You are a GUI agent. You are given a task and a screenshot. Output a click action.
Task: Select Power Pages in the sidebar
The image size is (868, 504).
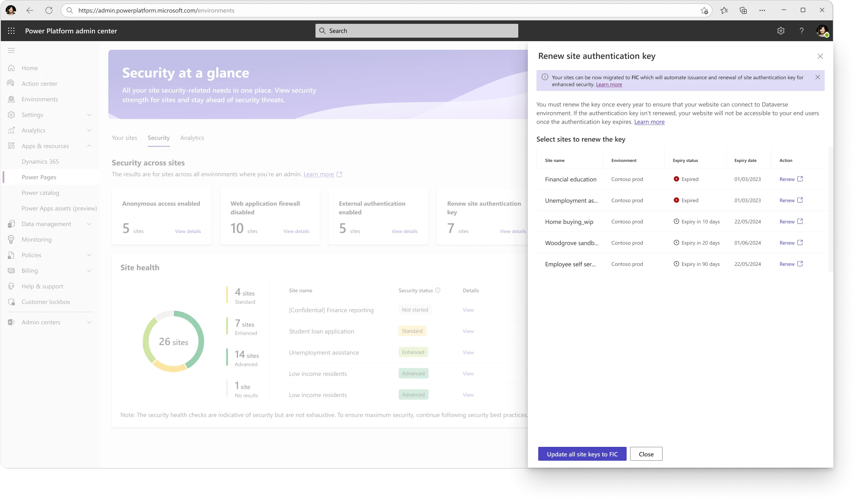[39, 177]
